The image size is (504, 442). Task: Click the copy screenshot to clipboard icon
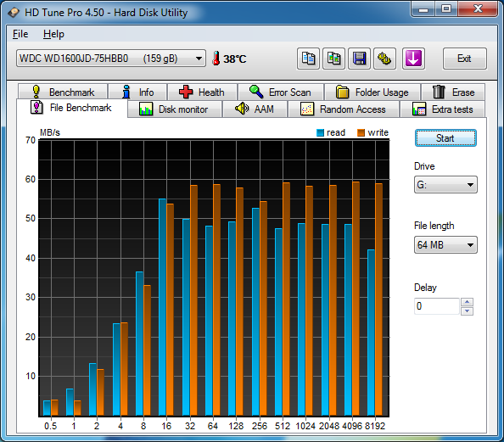coord(333,59)
